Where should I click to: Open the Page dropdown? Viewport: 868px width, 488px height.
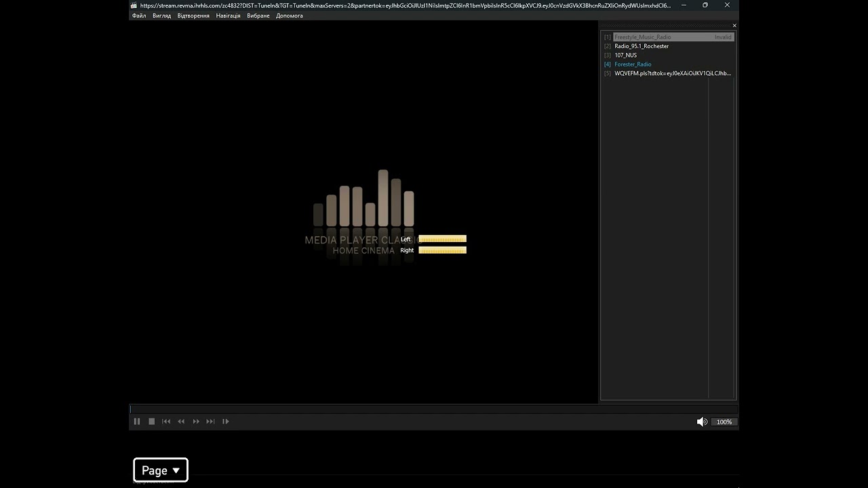161,470
